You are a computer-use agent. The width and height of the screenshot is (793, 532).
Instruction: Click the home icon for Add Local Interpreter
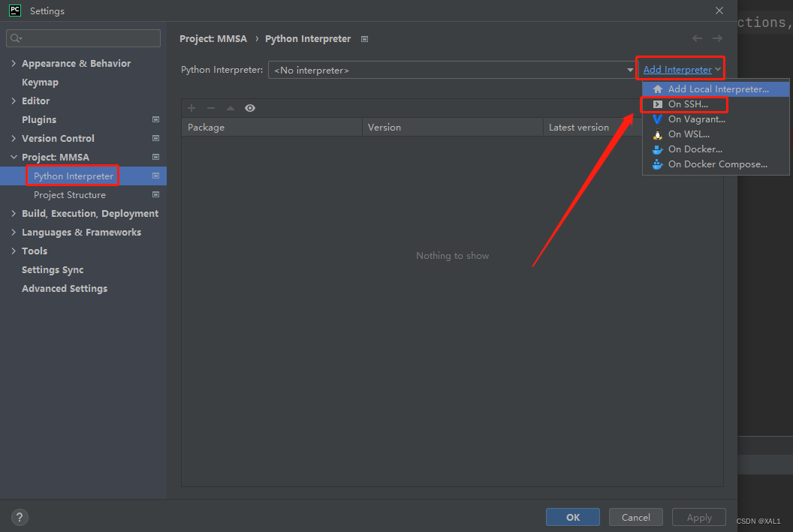click(x=658, y=89)
